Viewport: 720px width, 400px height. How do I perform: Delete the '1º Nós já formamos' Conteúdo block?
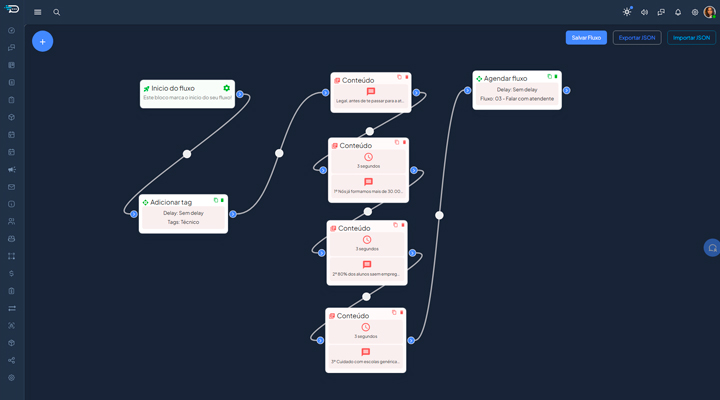pyautogui.click(x=404, y=142)
